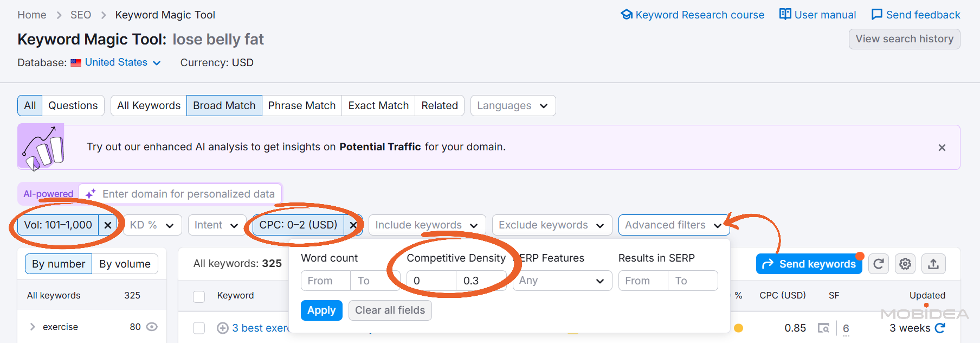Click the SF column header

tap(834, 295)
